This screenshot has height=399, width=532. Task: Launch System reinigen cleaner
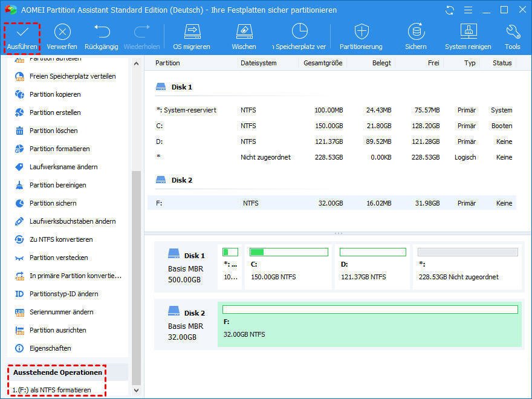tap(468, 37)
